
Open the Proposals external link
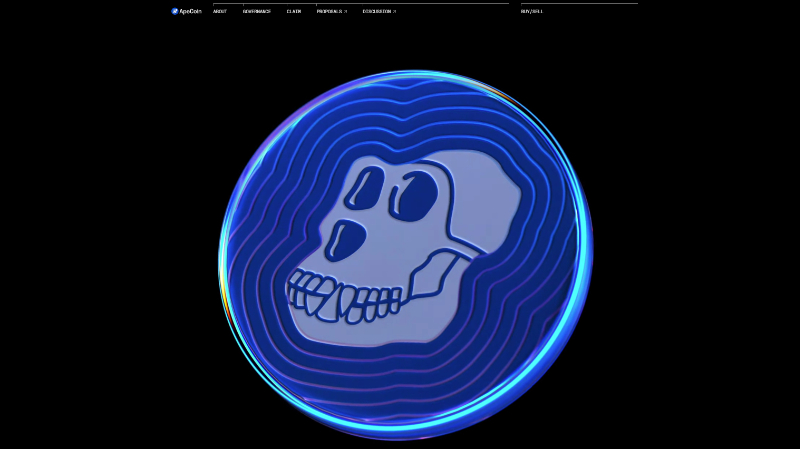pos(332,11)
